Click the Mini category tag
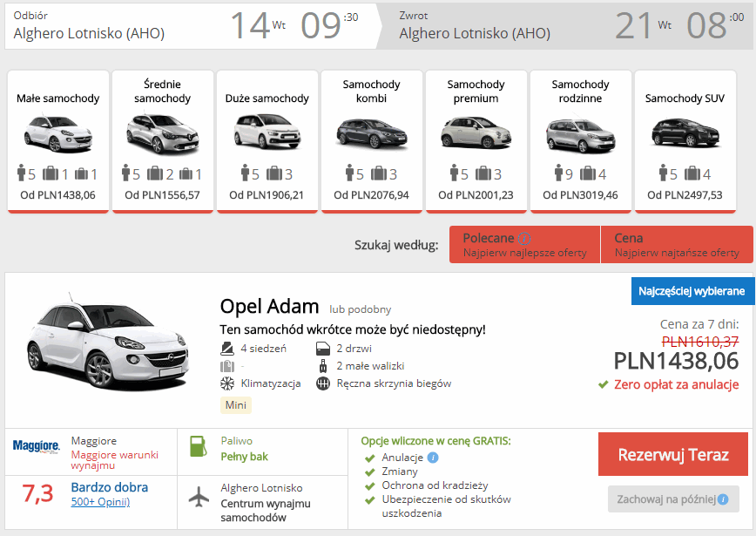 (236, 405)
